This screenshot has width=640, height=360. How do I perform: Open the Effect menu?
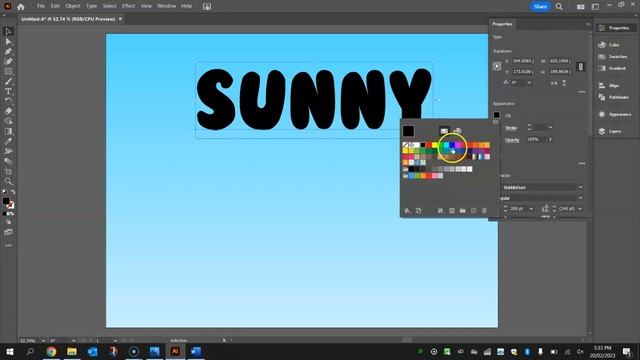coord(128,6)
